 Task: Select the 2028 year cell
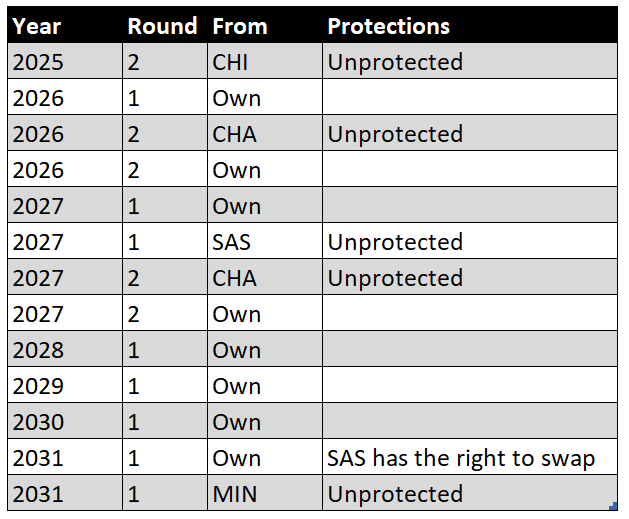pyautogui.click(x=38, y=350)
